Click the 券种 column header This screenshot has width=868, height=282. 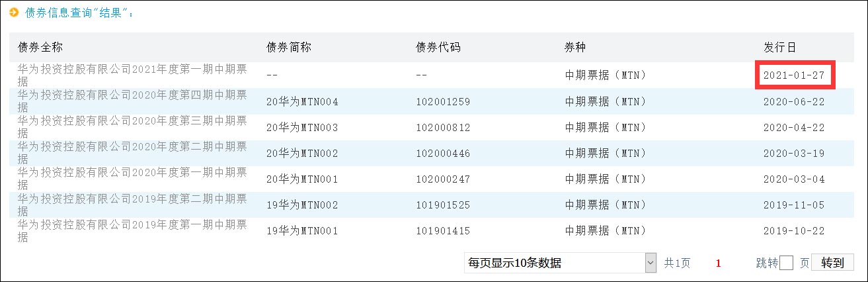575,48
